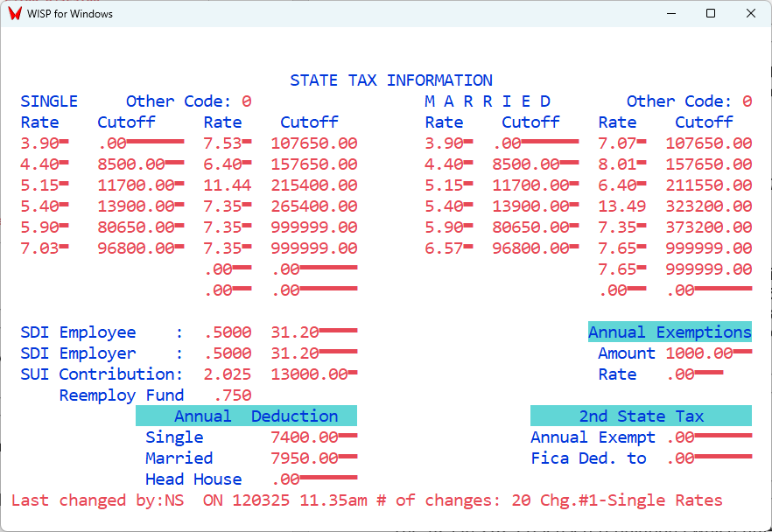Select the Married cutoff 323200.00 field

coord(708,206)
